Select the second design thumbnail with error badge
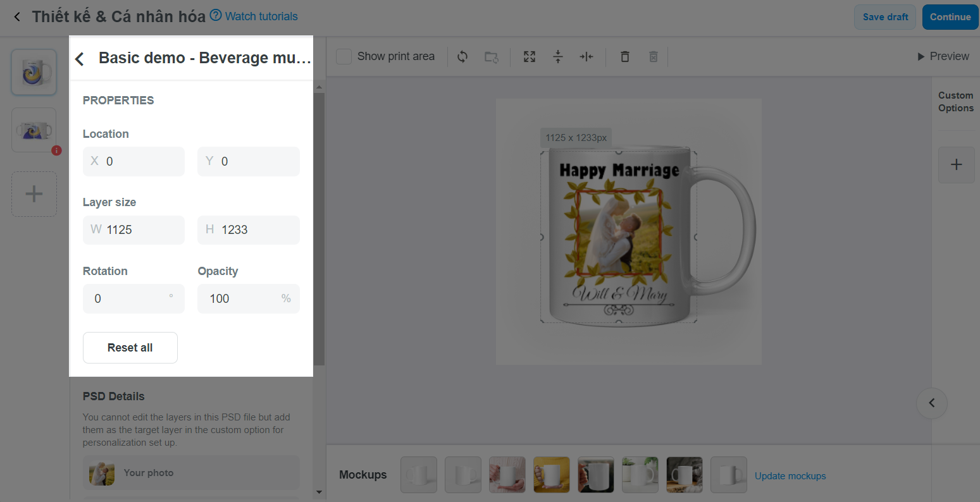This screenshot has height=502, width=980. (x=34, y=130)
